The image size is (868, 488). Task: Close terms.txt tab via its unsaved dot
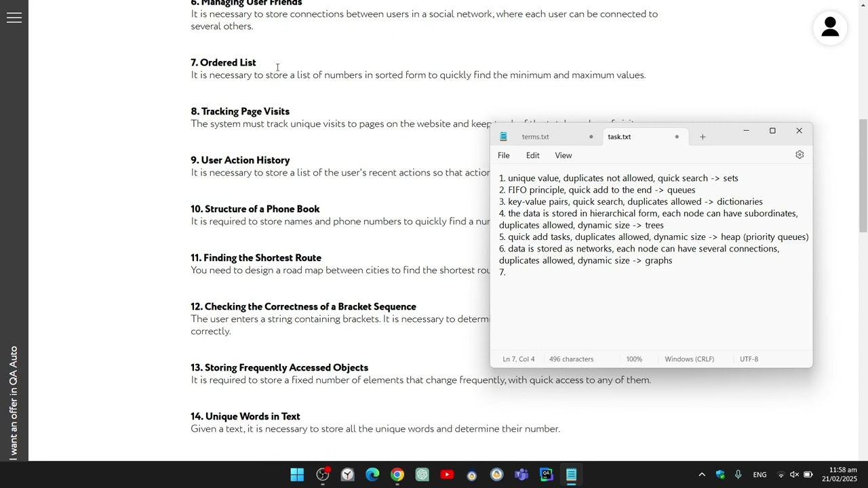pyautogui.click(x=591, y=137)
